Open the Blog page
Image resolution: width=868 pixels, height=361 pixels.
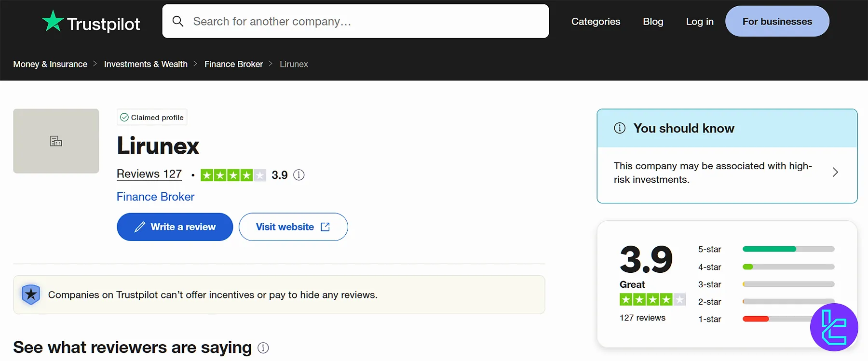coord(653,21)
